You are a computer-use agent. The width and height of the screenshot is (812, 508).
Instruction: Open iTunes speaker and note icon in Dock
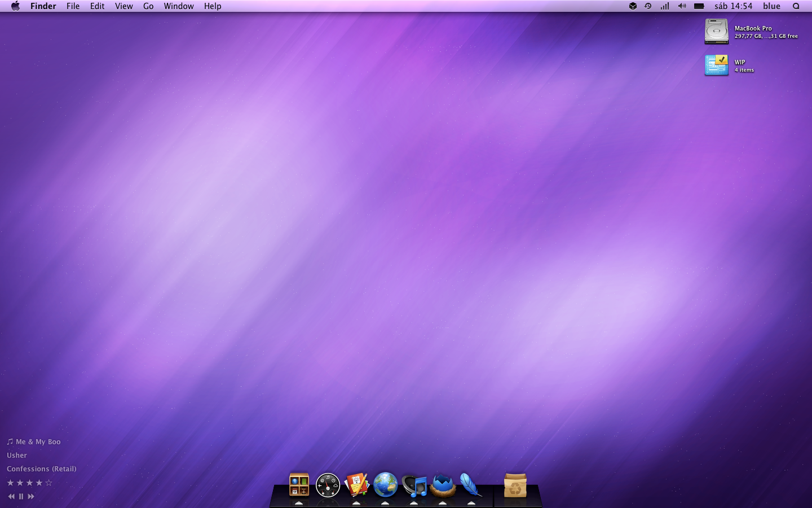(x=414, y=485)
